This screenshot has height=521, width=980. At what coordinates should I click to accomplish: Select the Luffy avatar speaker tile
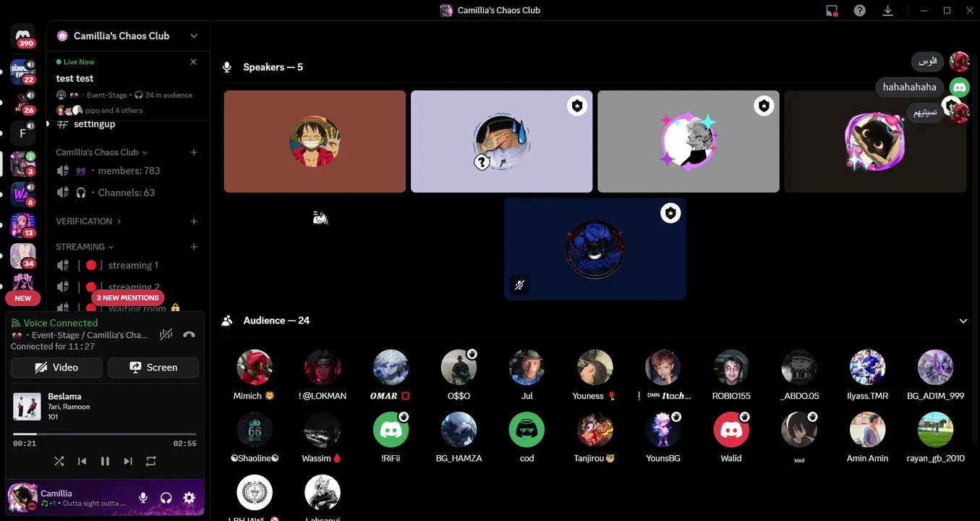tap(315, 142)
